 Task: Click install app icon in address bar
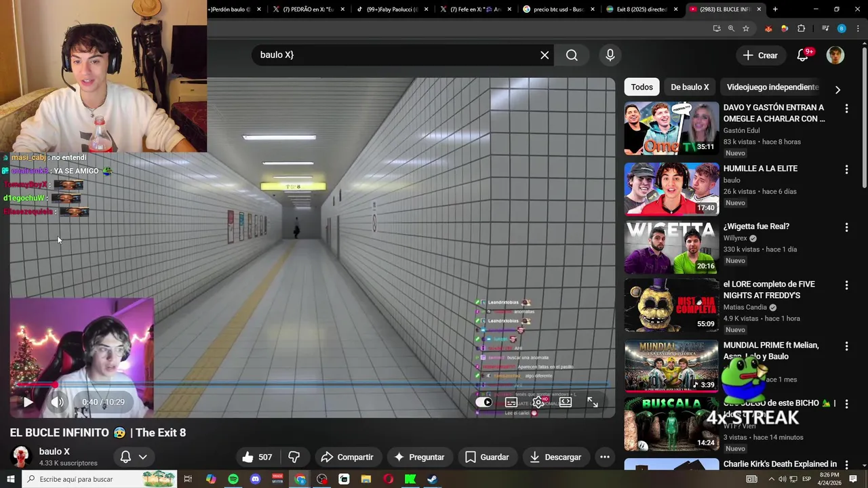pos(717,28)
